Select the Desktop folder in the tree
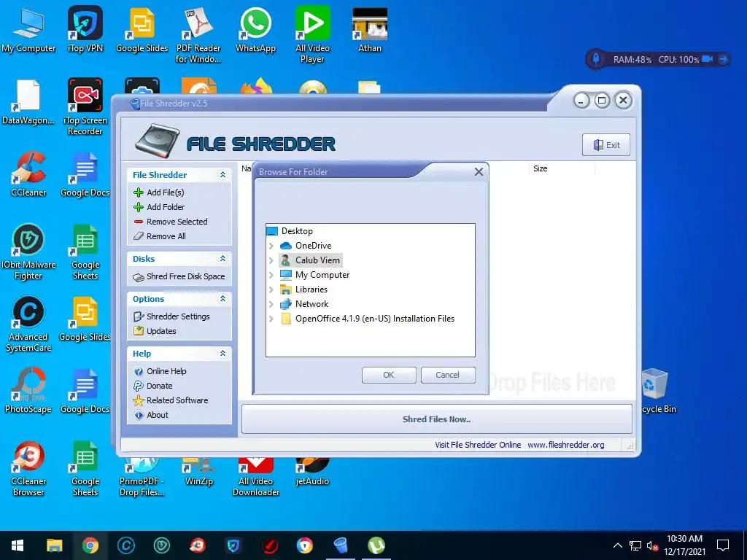747x560 pixels. pyautogui.click(x=297, y=231)
